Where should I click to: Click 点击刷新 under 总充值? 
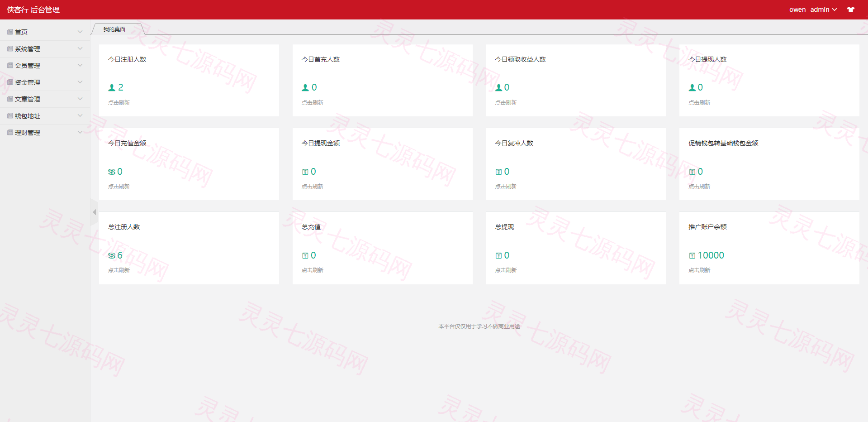313,270
